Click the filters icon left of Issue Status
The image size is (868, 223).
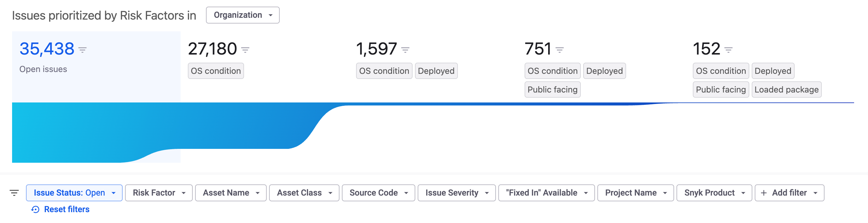[x=14, y=193]
